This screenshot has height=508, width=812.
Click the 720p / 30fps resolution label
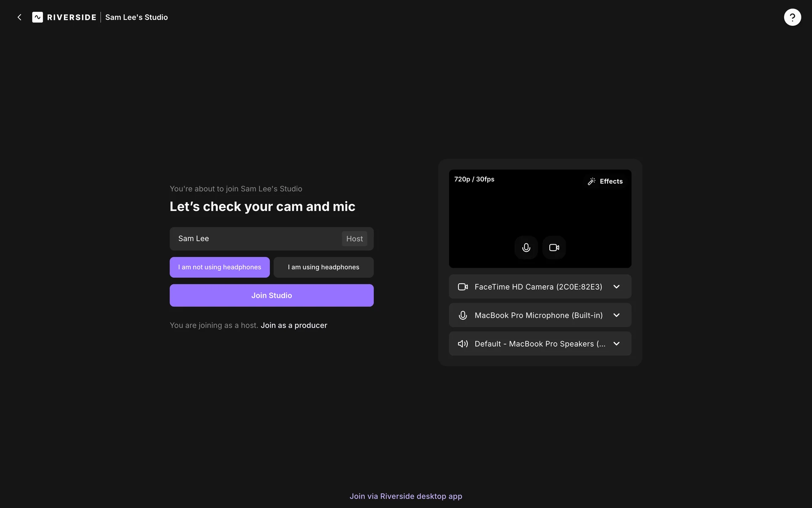[x=474, y=179]
